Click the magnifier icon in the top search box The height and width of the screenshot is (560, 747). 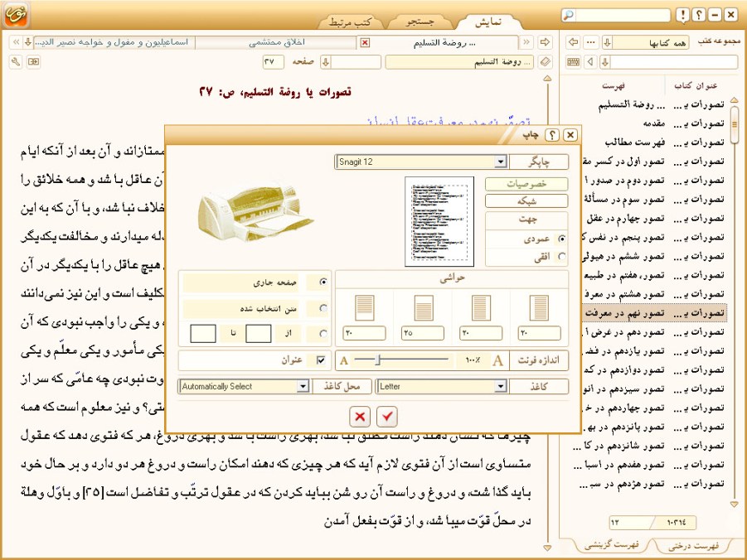pos(568,15)
